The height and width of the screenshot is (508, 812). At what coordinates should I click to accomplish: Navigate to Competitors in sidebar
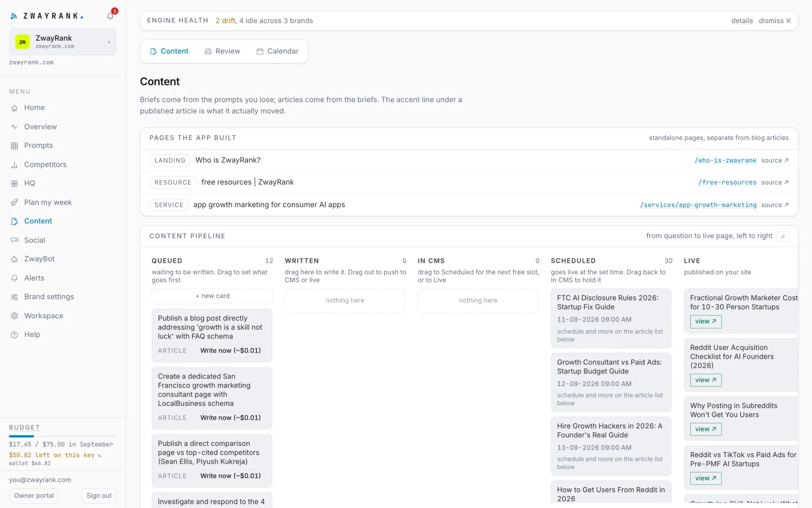click(46, 165)
